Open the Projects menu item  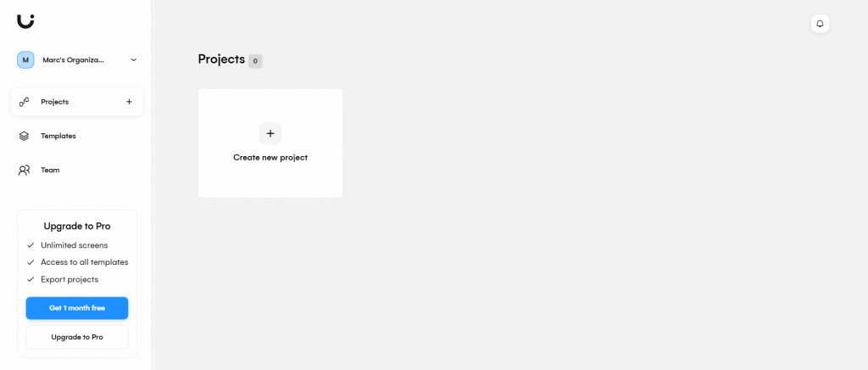(77, 102)
